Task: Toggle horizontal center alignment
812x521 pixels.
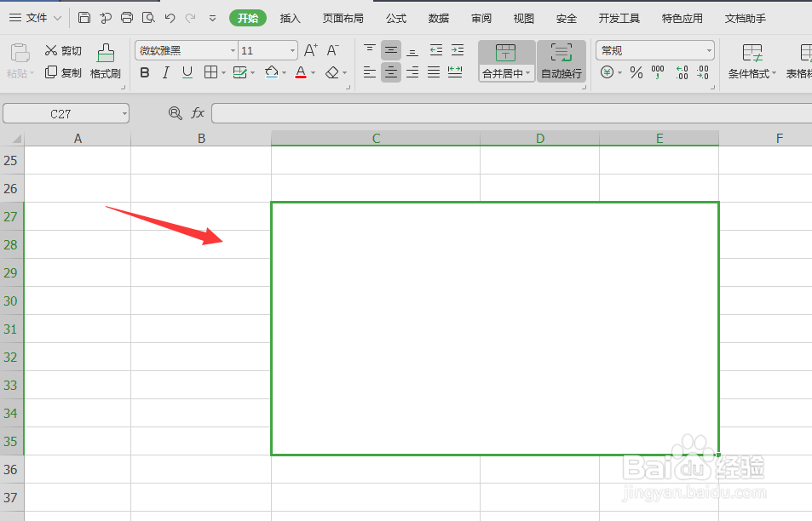Action: tap(391, 72)
